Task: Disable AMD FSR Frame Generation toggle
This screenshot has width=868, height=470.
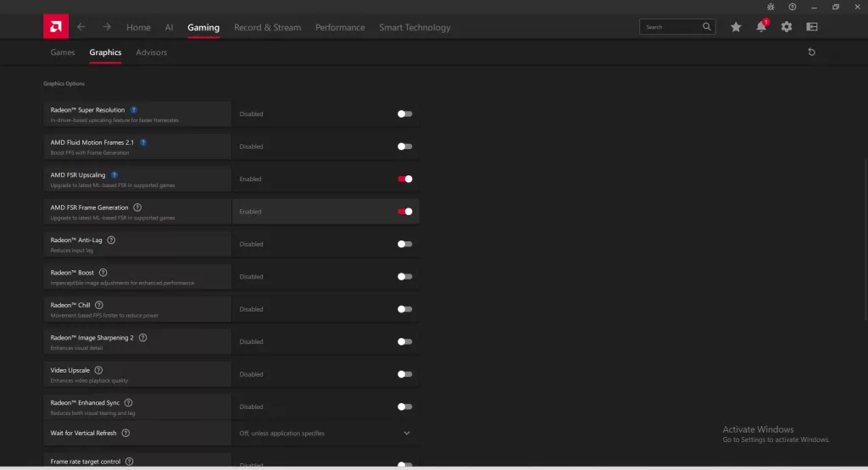Action: tap(404, 211)
